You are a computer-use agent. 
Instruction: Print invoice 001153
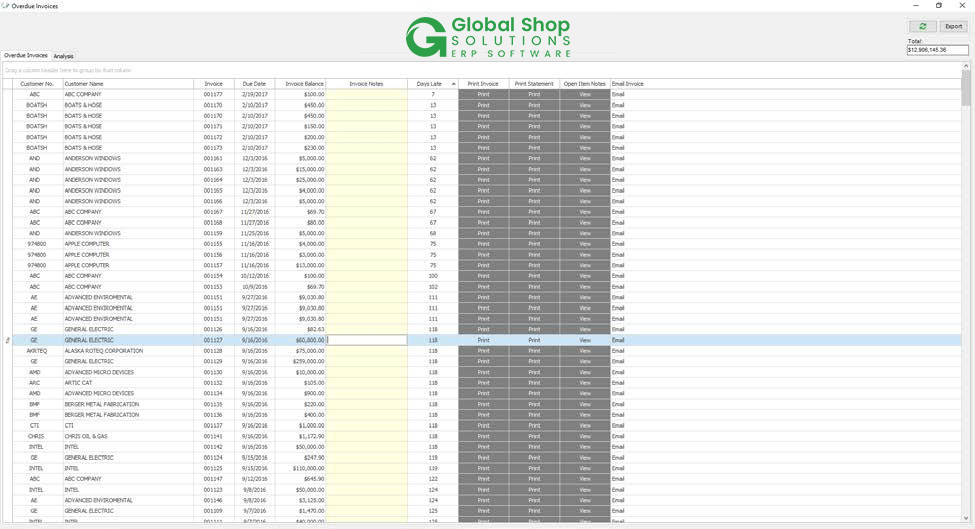[483, 287]
